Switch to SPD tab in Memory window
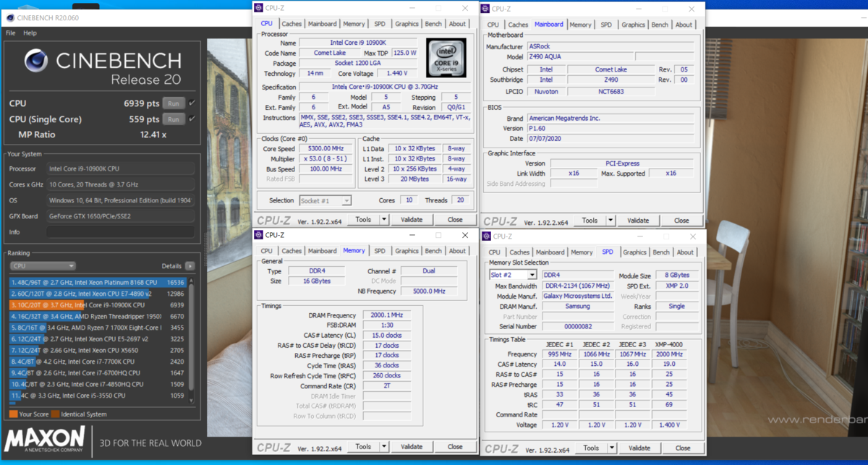Image resolution: width=868 pixels, height=465 pixels. [380, 251]
